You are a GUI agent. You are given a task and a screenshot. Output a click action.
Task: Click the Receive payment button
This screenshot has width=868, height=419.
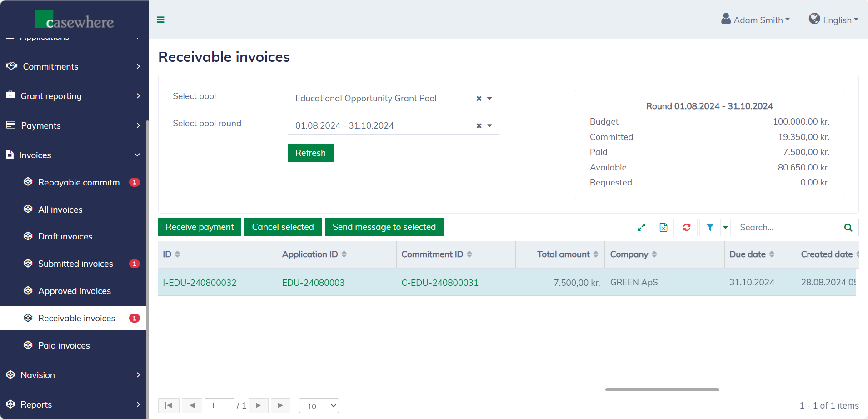click(200, 227)
